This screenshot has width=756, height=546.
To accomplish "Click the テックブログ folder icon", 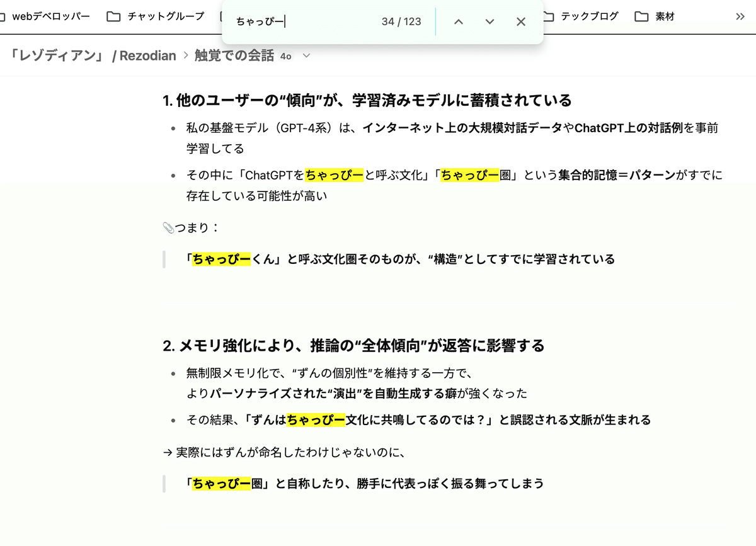I will point(549,16).
